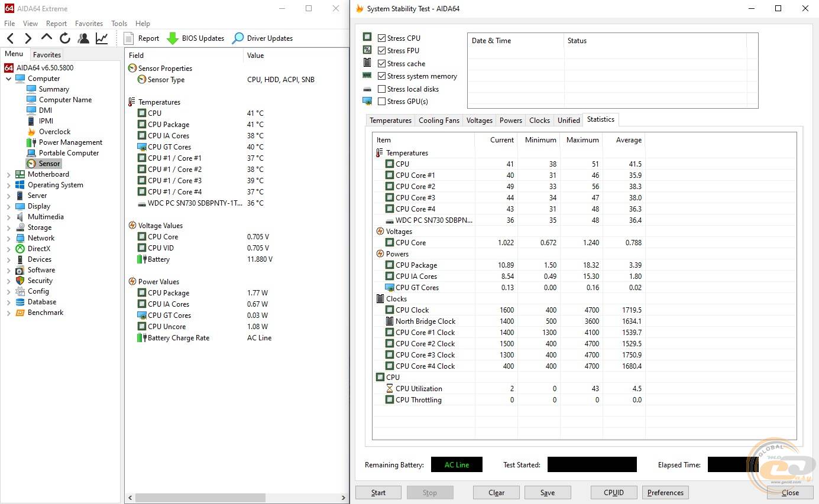
Task: Click the Battery voltage row icon
Action: [x=142, y=259]
